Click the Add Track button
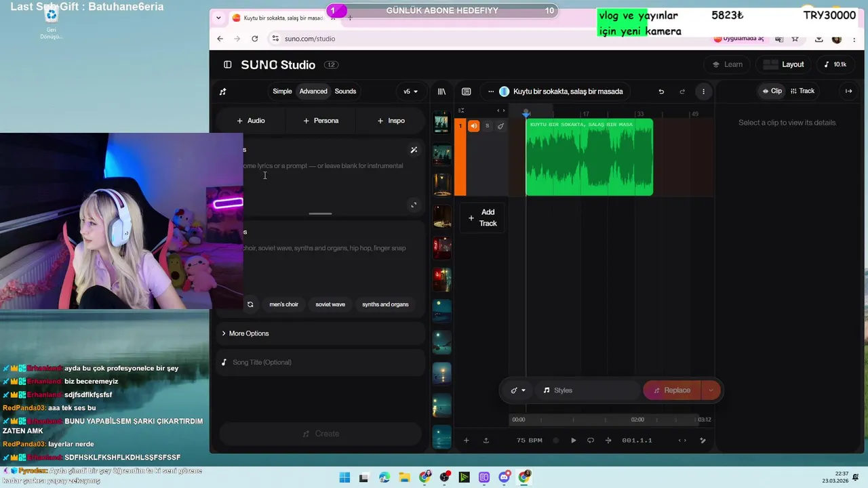This screenshot has width=868, height=488. click(x=482, y=218)
